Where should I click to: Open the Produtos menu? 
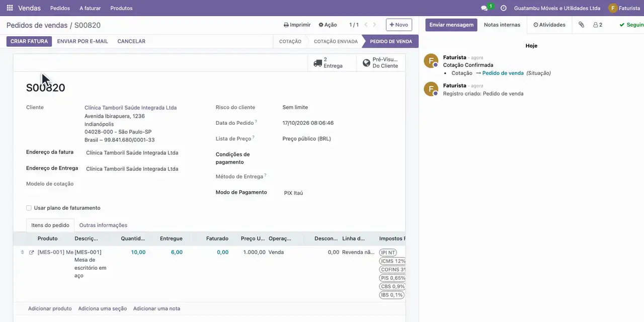(121, 8)
